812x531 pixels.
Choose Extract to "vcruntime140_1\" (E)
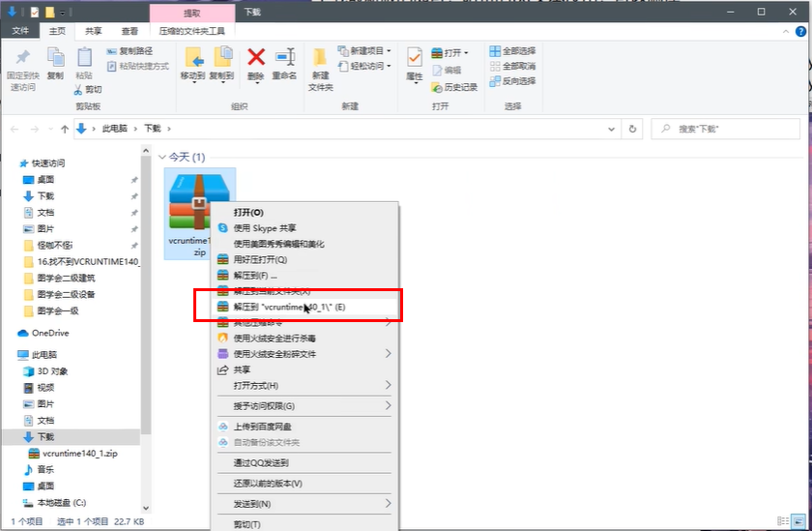304,307
